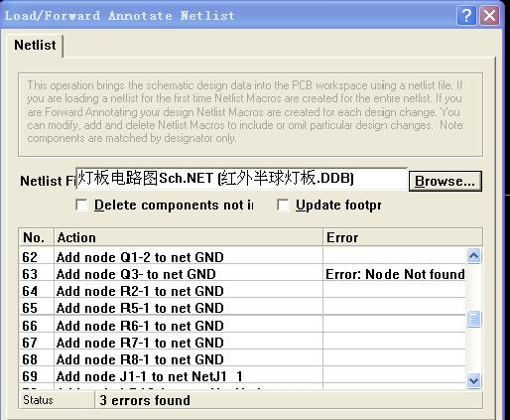
Task: Toggle the Update footprints checkbox
Action: coord(283,205)
